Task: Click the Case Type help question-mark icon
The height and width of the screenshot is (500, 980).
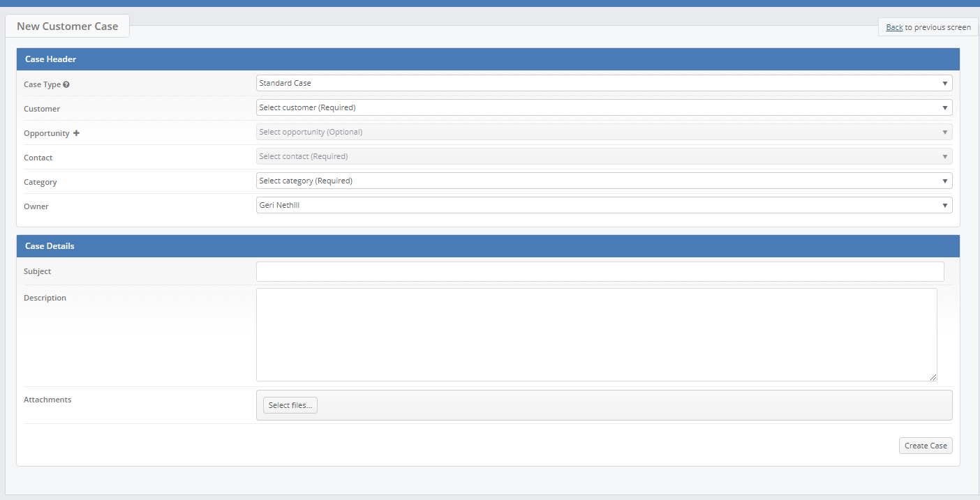Action: coord(66,84)
